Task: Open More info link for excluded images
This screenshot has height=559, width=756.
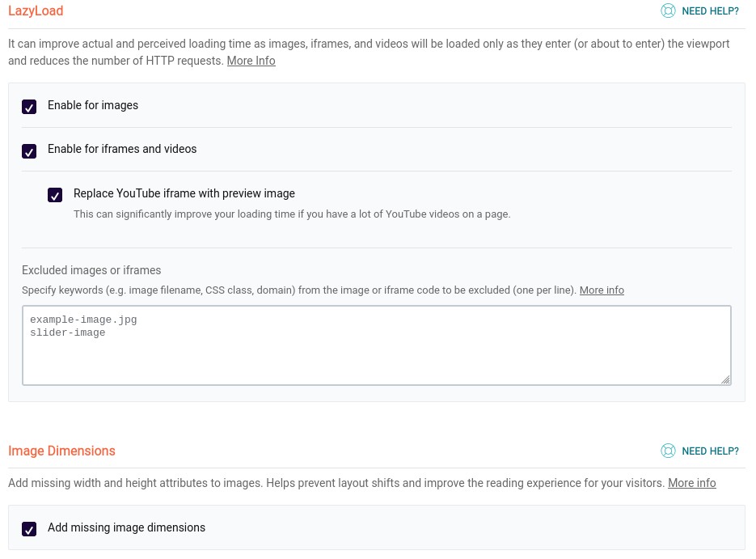Action: [602, 290]
